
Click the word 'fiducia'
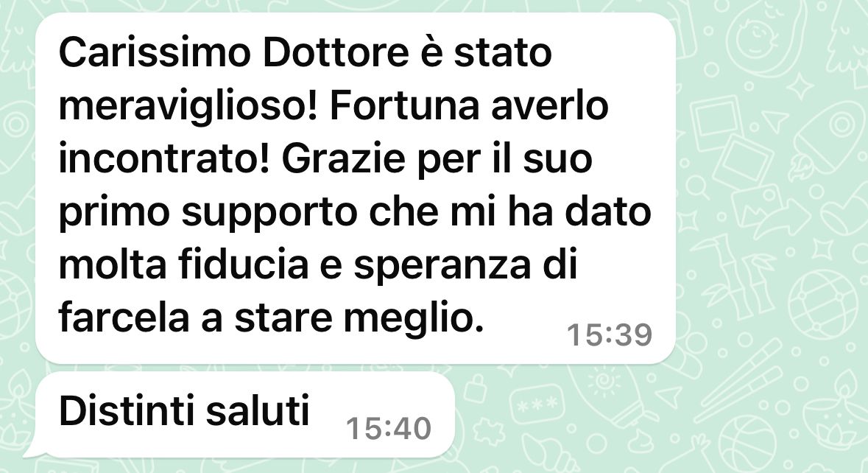pos(244,264)
